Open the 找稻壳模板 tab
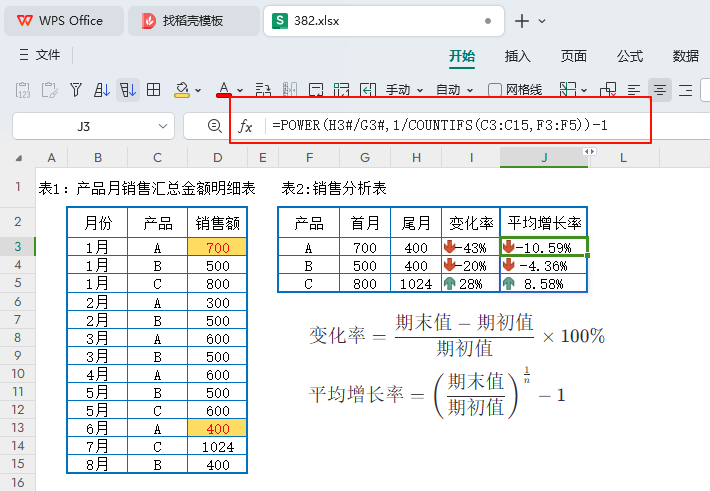 (194, 21)
